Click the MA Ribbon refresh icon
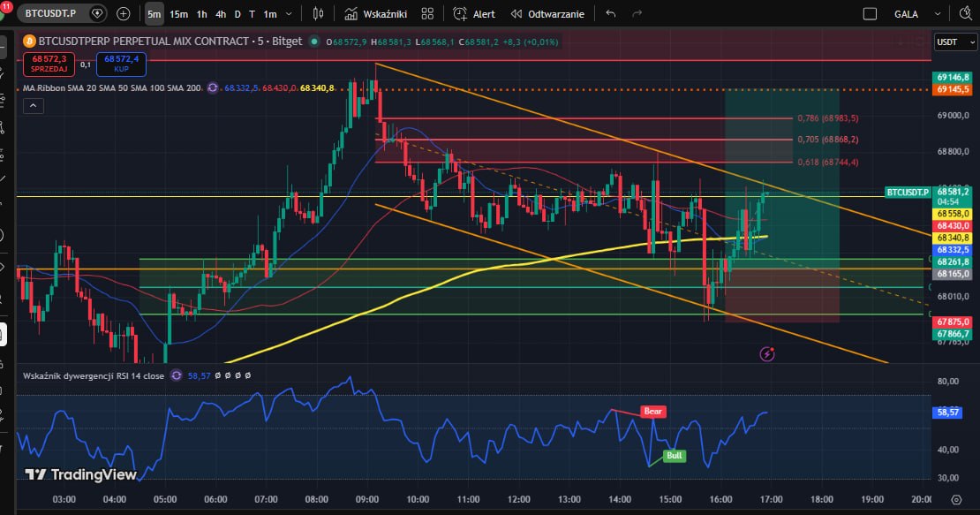Viewport: 980px width, 515px height. (213, 88)
